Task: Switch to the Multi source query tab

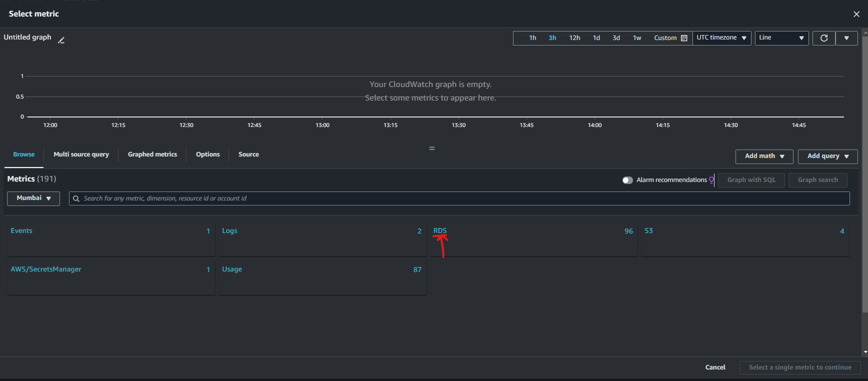Action: 81,154
